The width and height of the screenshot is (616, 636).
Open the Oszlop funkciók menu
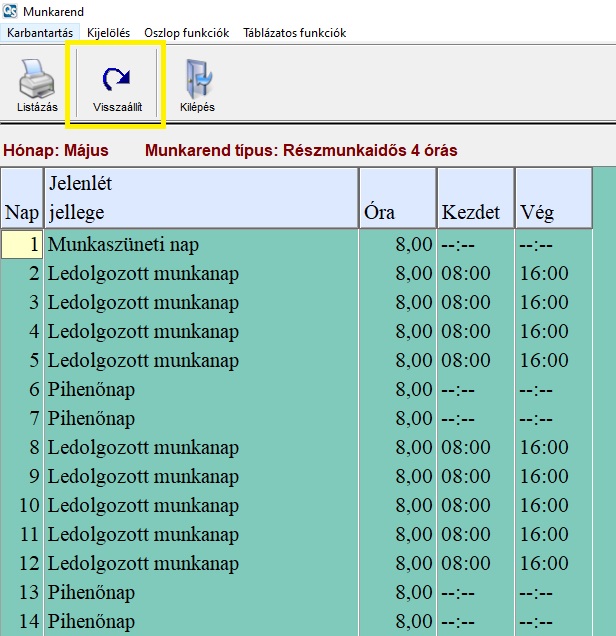188,33
